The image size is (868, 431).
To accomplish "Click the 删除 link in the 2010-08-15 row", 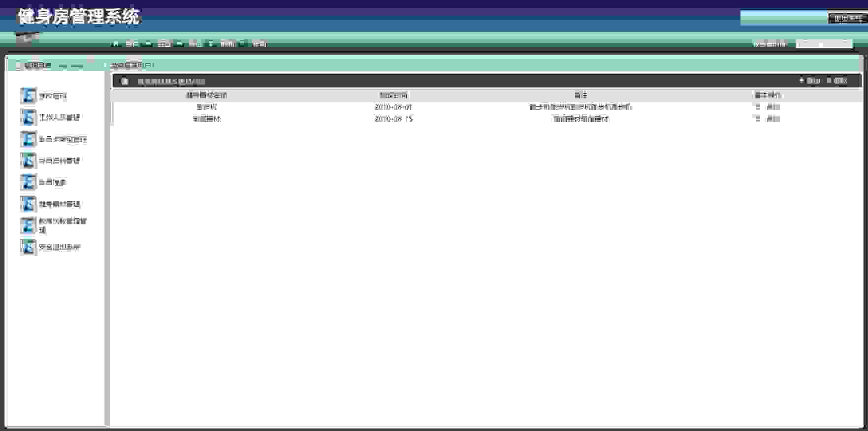I will 773,119.
